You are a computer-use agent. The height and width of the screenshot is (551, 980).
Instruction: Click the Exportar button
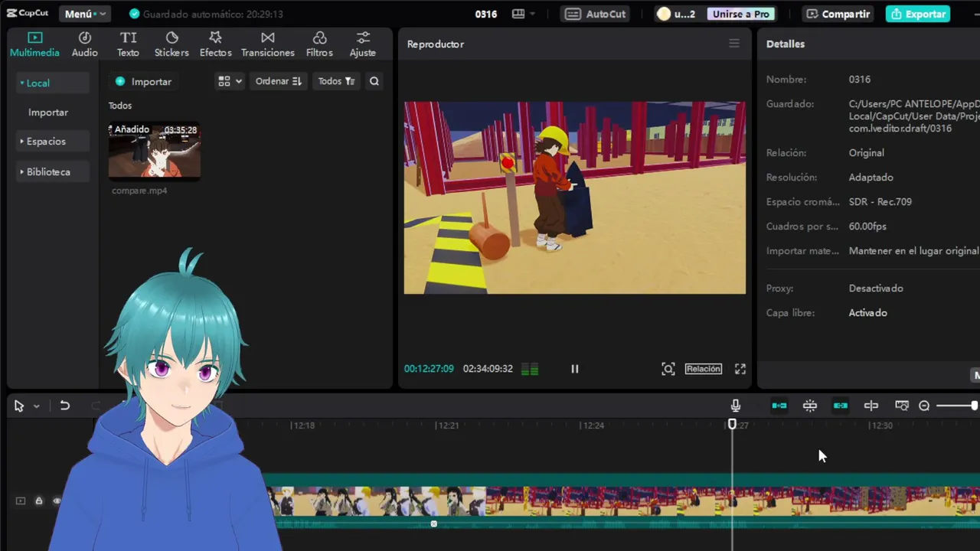[918, 14]
